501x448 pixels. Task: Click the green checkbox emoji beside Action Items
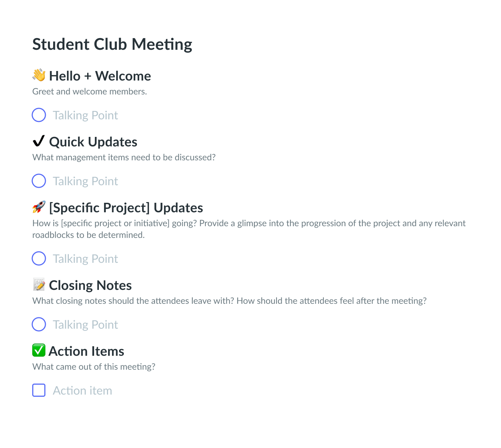[38, 351]
